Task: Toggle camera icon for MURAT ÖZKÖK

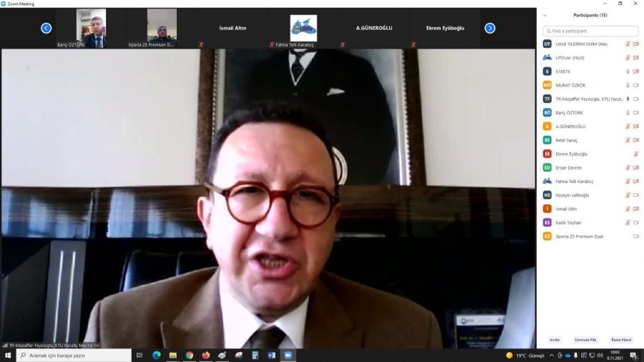Action: [636, 85]
